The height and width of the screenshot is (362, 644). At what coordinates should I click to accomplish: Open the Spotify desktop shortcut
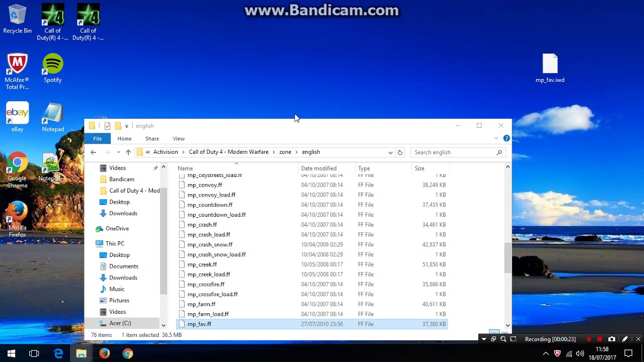click(x=53, y=68)
